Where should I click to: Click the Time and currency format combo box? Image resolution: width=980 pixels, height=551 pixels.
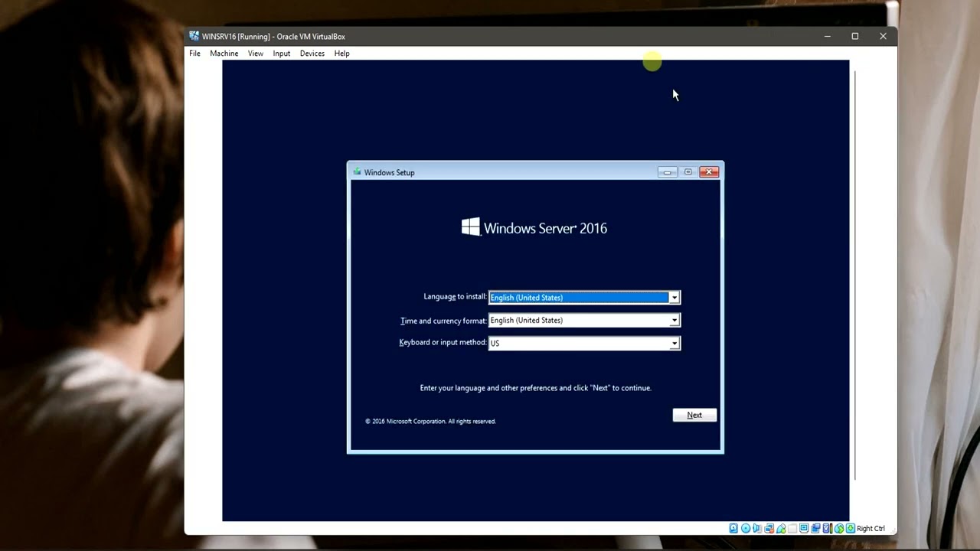point(584,320)
